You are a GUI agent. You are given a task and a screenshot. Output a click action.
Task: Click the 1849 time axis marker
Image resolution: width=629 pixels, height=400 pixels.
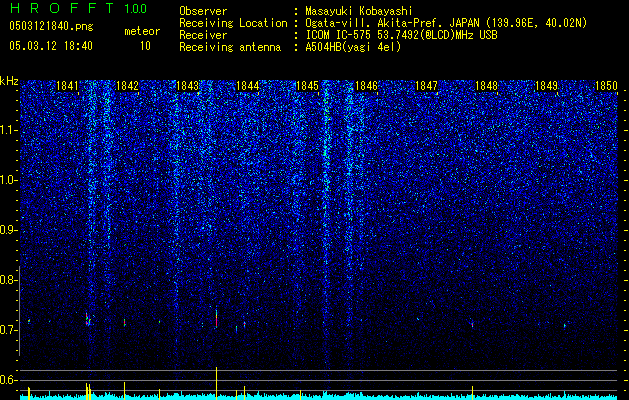click(546, 86)
